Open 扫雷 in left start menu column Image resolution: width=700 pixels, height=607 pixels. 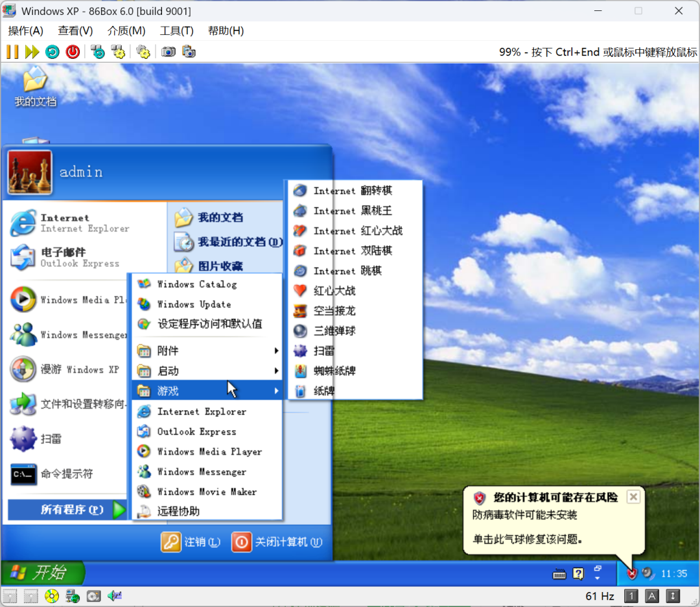[67, 439]
